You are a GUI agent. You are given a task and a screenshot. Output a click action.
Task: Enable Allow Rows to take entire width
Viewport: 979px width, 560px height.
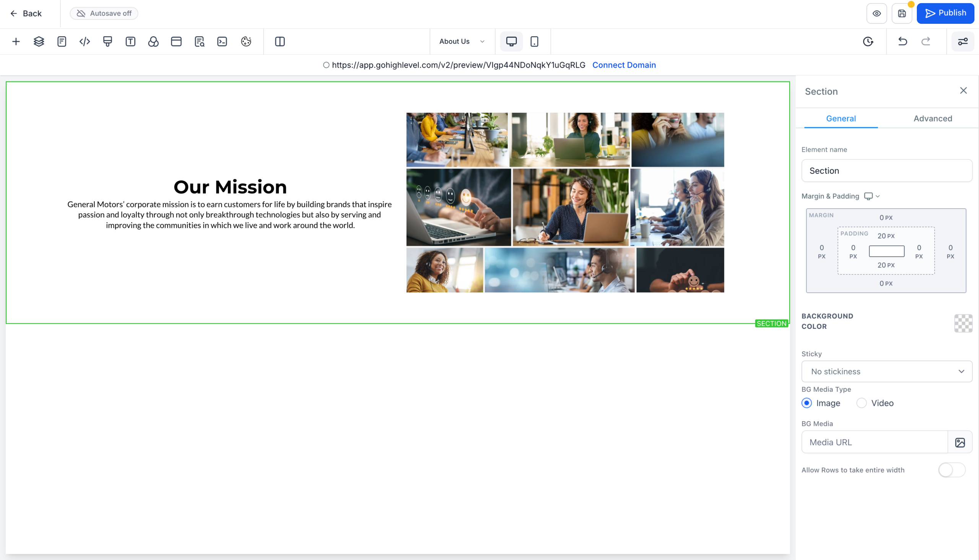pyautogui.click(x=952, y=470)
